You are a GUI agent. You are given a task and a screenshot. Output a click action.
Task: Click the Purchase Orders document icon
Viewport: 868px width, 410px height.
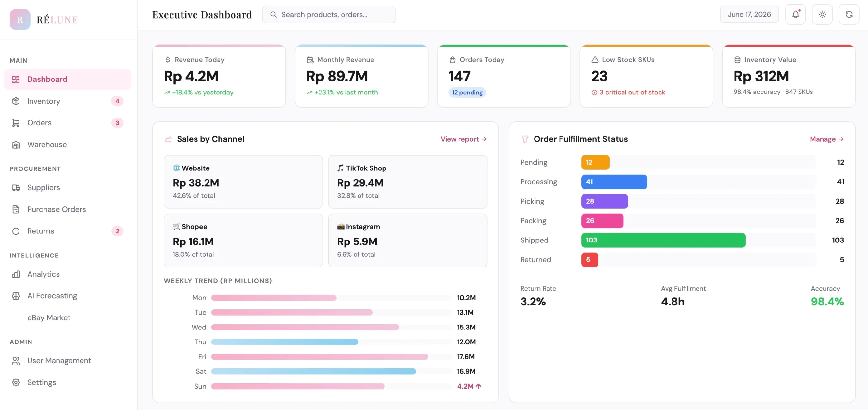pyautogui.click(x=16, y=209)
